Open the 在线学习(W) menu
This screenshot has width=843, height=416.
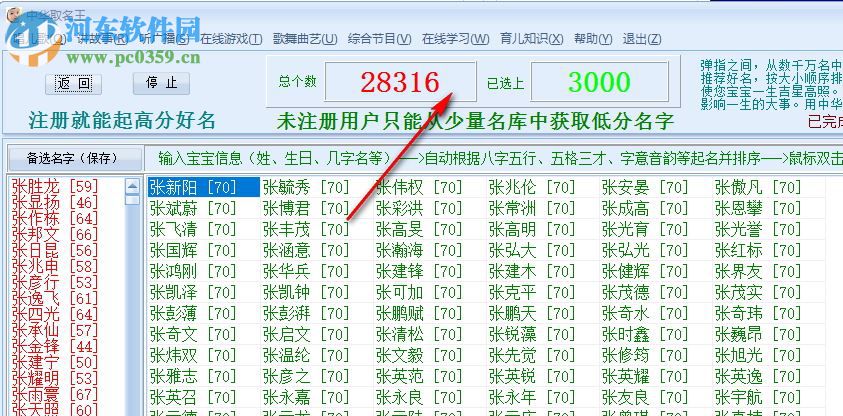coord(455,39)
